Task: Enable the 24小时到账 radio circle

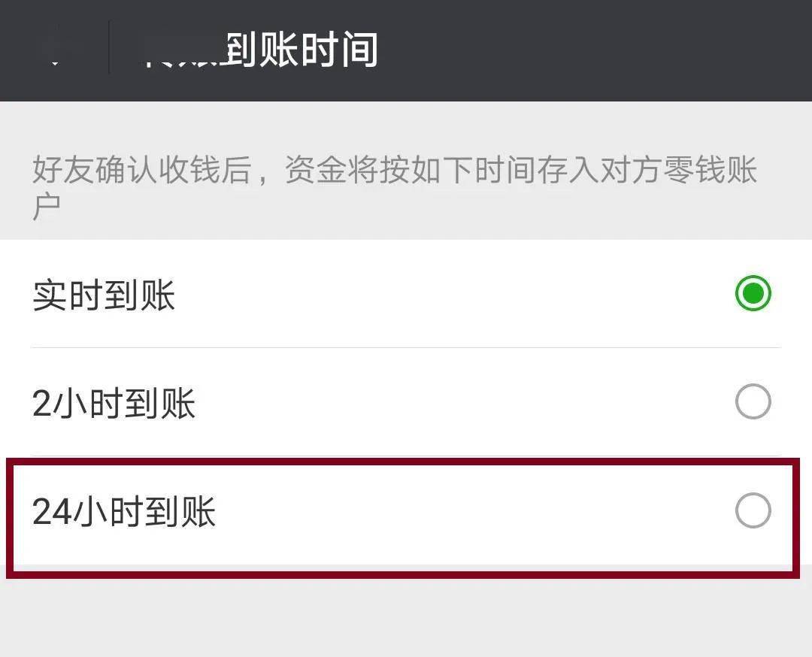Action: coord(753,510)
